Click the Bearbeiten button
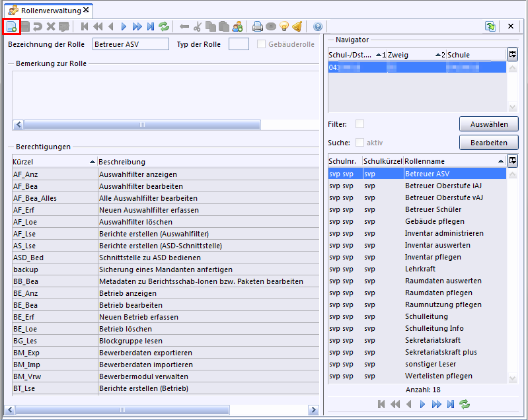This screenshot has width=528, height=420. click(x=488, y=142)
